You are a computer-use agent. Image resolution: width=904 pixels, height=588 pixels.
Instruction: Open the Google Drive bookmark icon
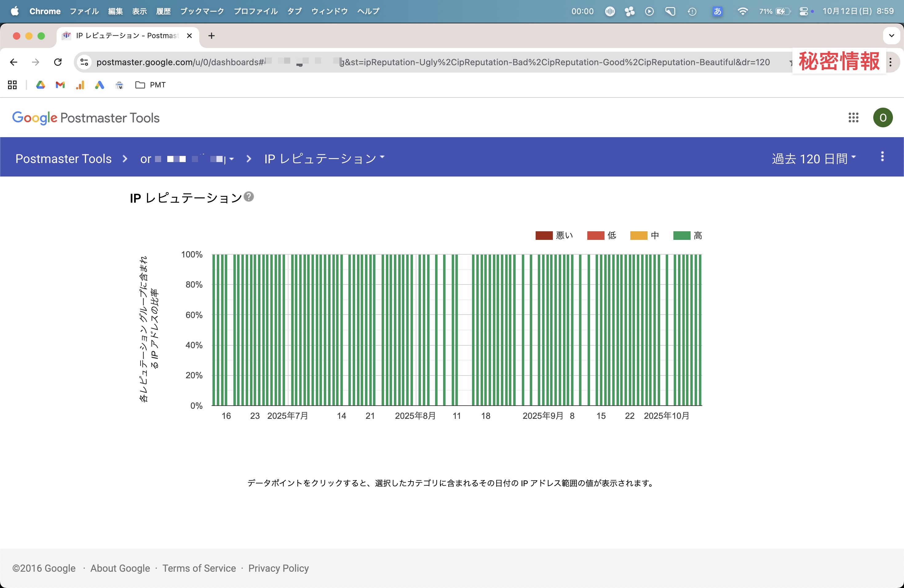(40, 85)
